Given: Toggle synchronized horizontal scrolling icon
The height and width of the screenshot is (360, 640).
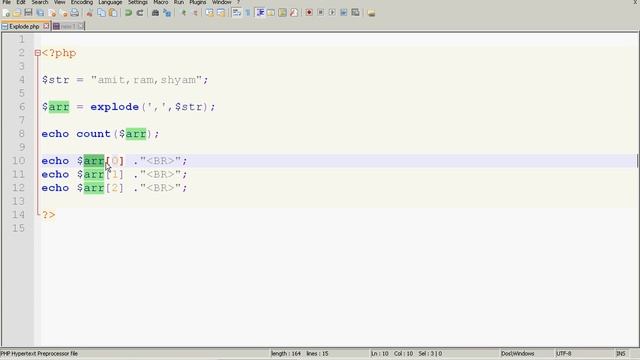Looking at the screenshot, I should [x=221, y=13].
